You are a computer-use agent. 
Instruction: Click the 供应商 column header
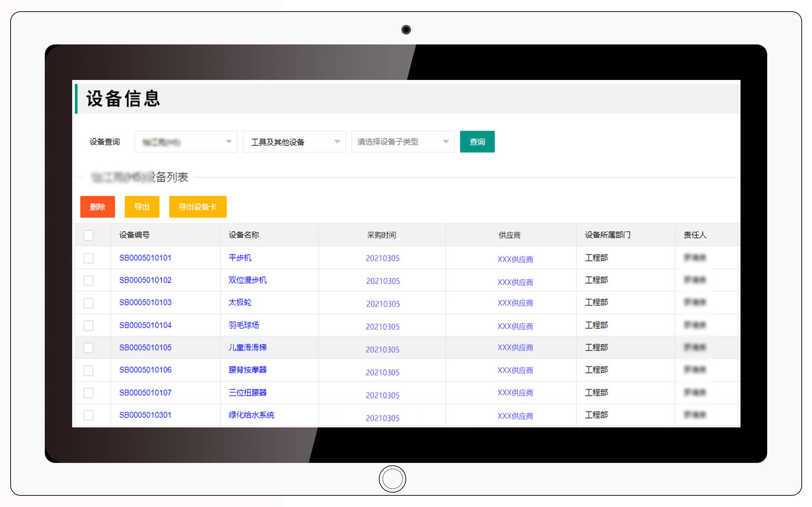509,235
